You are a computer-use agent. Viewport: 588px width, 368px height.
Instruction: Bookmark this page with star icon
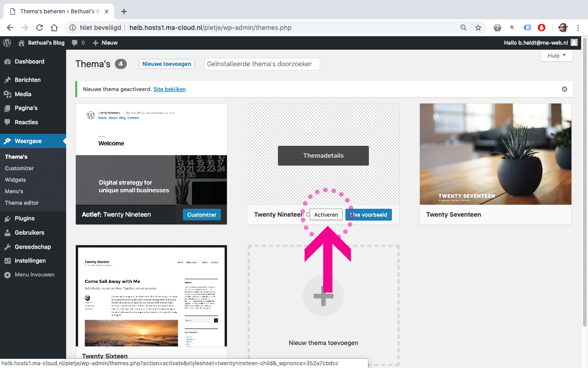coord(478,28)
